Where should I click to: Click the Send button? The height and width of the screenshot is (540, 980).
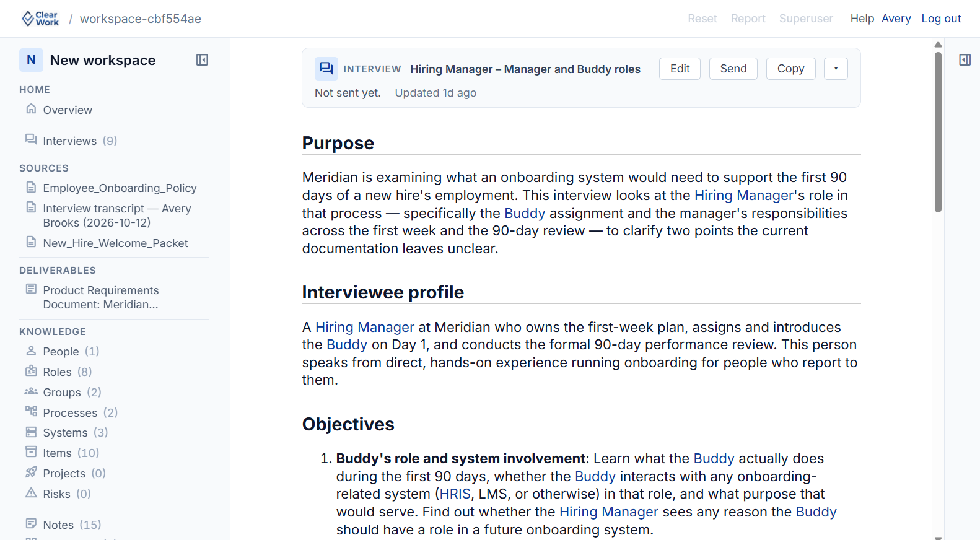point(733,69)
